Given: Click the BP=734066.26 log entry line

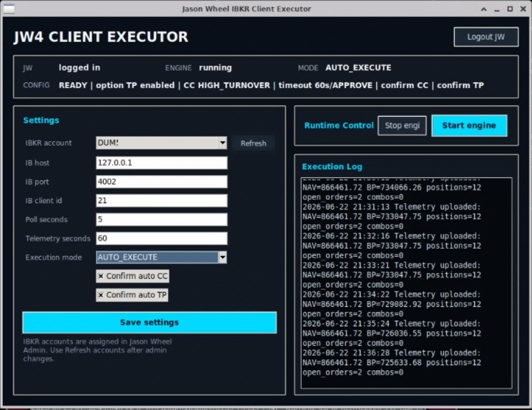Looking at the screenshot, I should click(x=392, y=187).
